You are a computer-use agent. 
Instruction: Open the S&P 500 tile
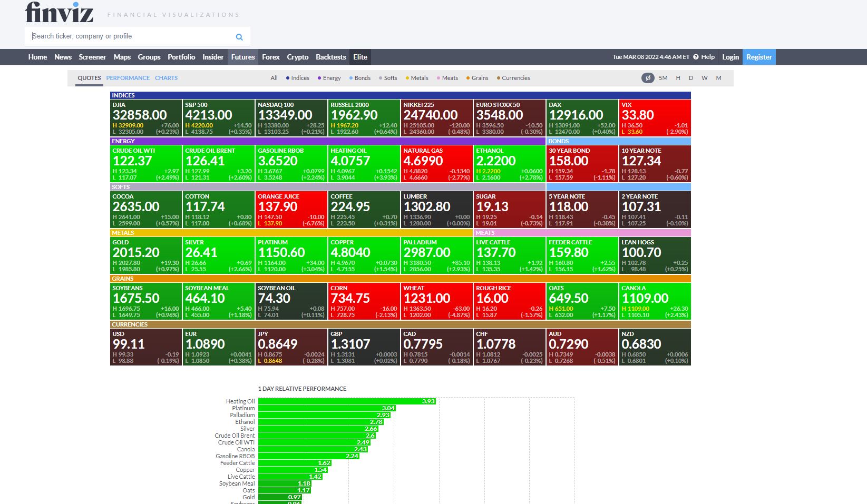(x=218, y=118)
